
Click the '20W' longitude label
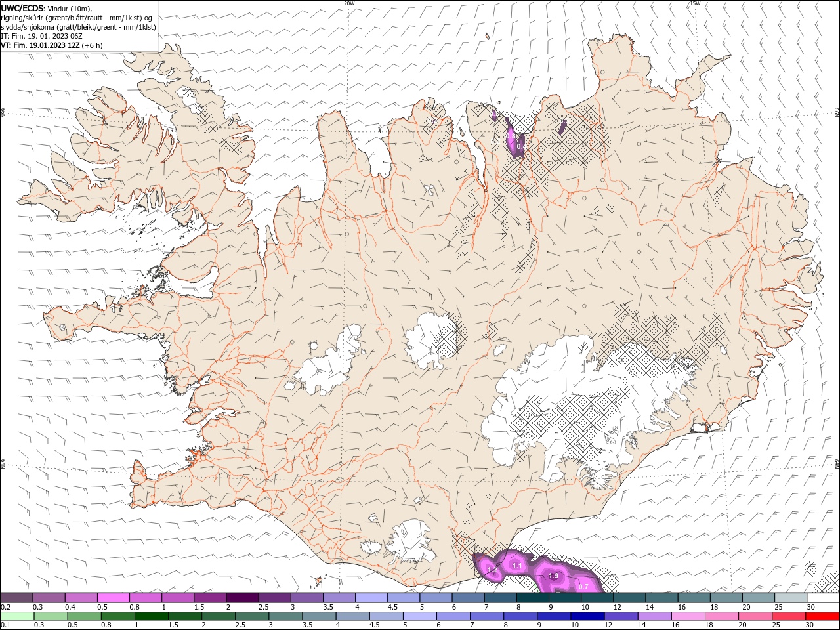pos(349,3)
